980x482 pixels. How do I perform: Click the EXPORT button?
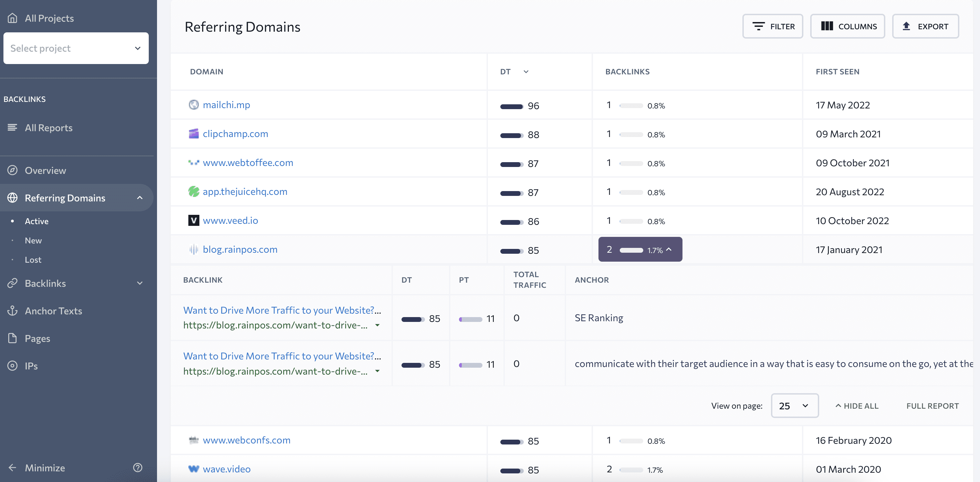925,26
